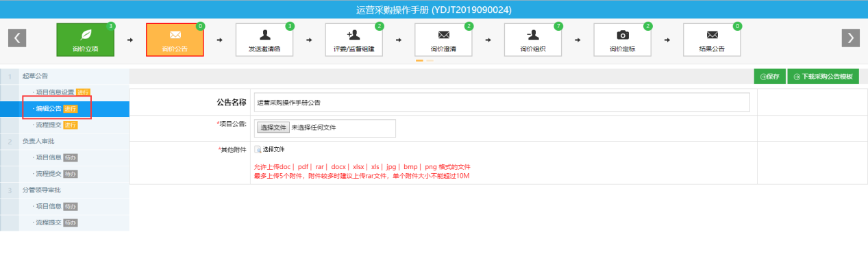Click the previous-steps left arrow
Screen dimensions: 868x269
pyautogui.click(x=17, y=38)
